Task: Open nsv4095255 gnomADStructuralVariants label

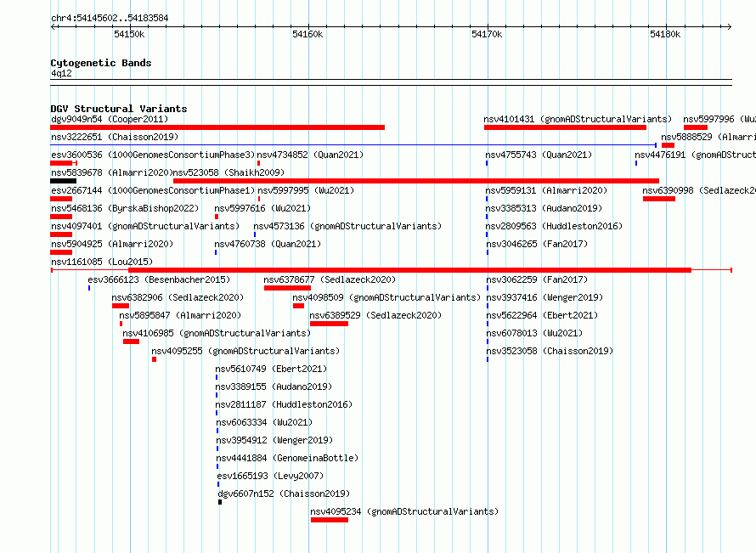Action: coord(245,351)
